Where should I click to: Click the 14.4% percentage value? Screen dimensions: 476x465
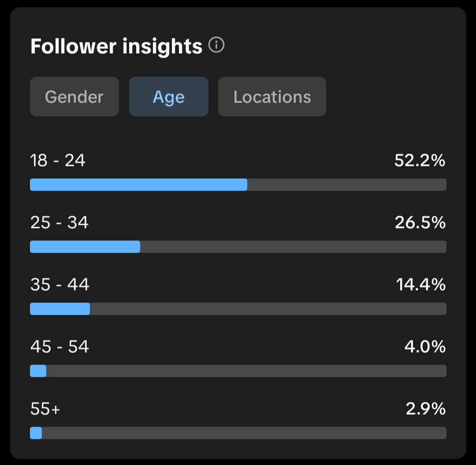pos(421,285)
